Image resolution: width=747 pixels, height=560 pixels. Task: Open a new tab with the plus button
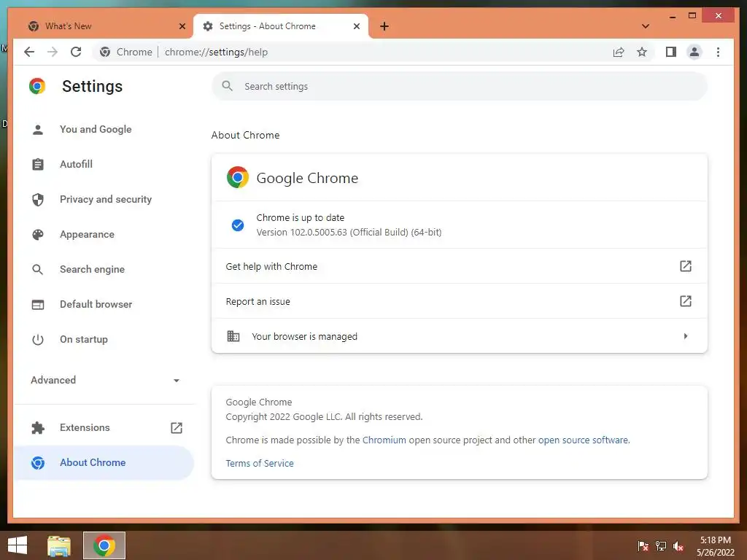pos(384,26)
